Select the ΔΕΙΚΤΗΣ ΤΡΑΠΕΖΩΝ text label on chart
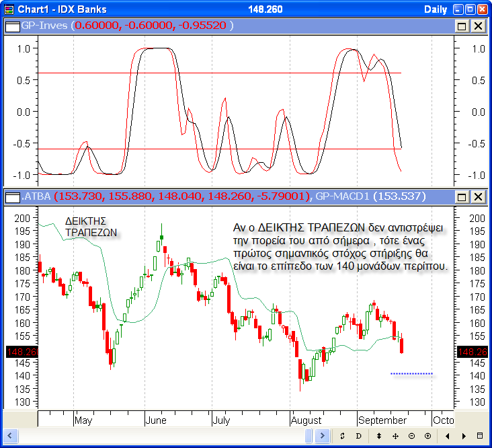 point(91,226)
